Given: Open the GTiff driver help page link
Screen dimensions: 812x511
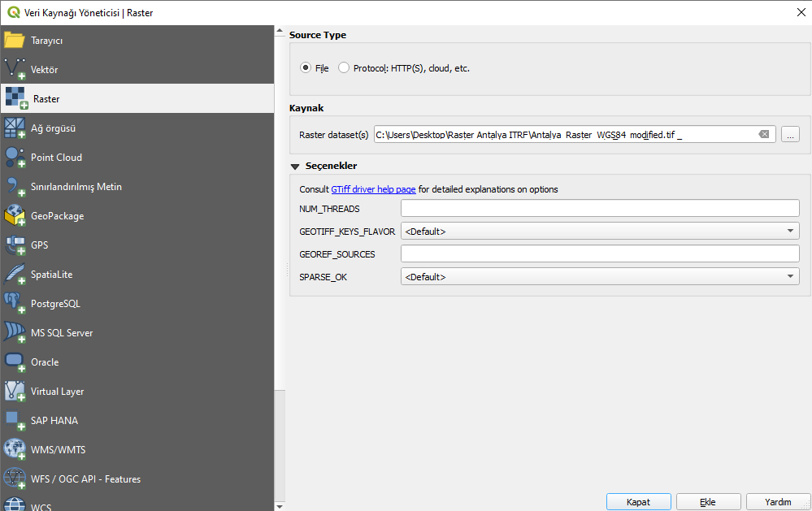Looking at the screenshot, I should click(373, 189).
